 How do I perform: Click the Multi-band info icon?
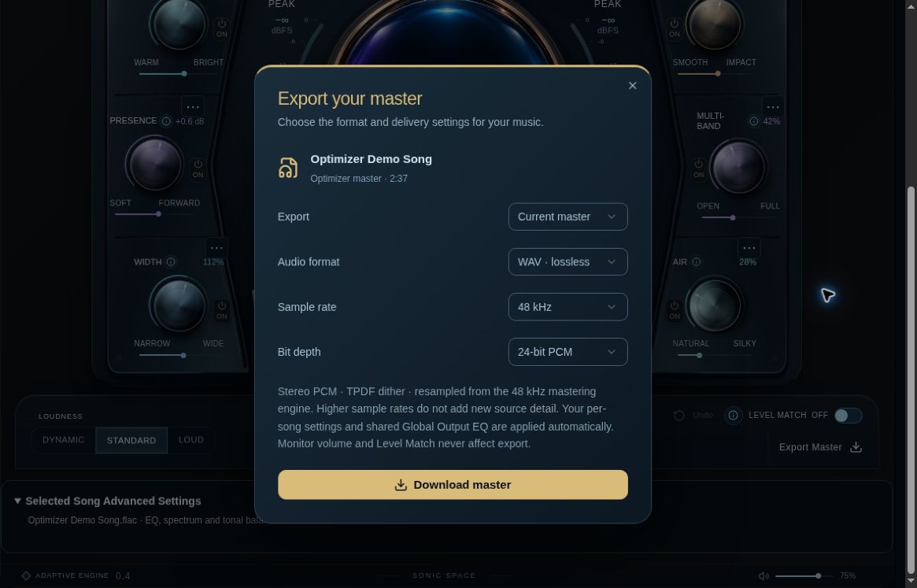click(x=754, y=121)
